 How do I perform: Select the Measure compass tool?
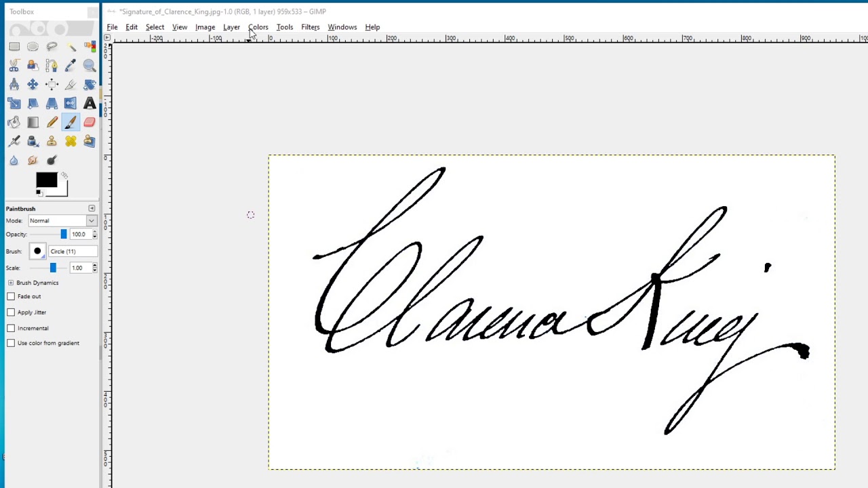(x=14, y=85)
